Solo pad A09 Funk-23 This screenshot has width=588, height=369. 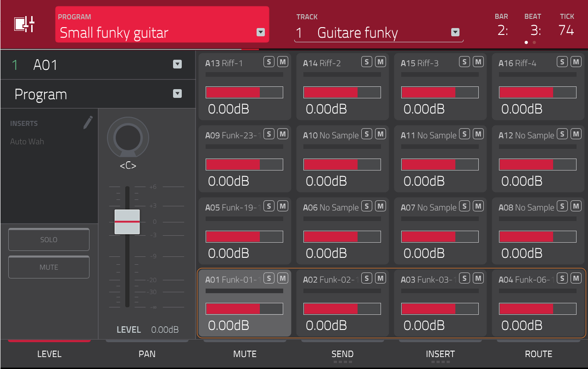(x=269, y=133)
